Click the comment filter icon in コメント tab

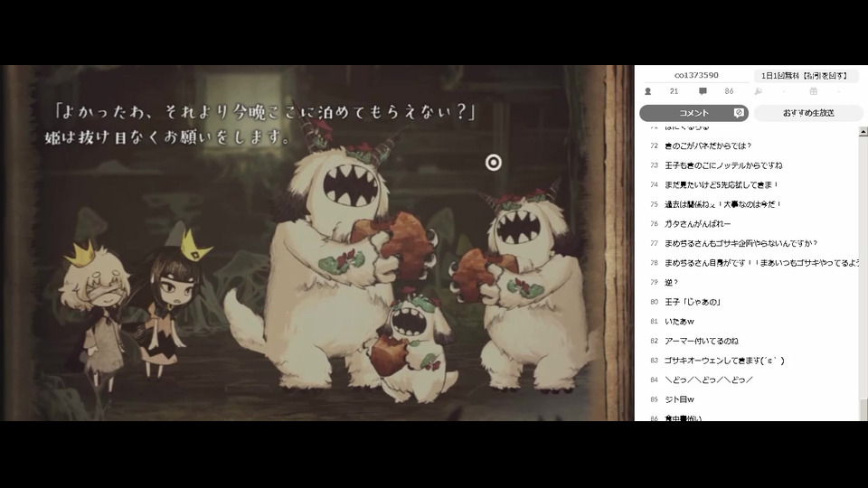pyautogui.click(x=739, y=113)
